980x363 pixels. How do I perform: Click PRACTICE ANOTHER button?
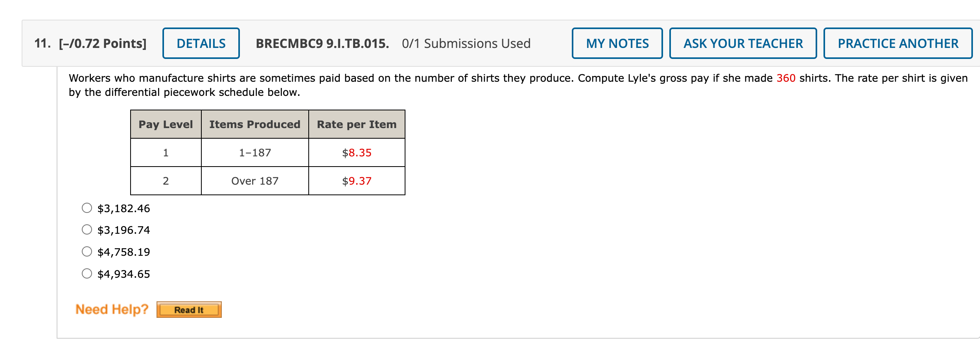tap(898, 43)
